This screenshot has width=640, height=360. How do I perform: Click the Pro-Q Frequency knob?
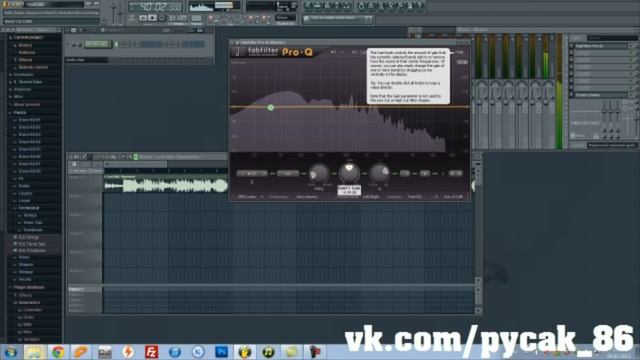[318, 173]
